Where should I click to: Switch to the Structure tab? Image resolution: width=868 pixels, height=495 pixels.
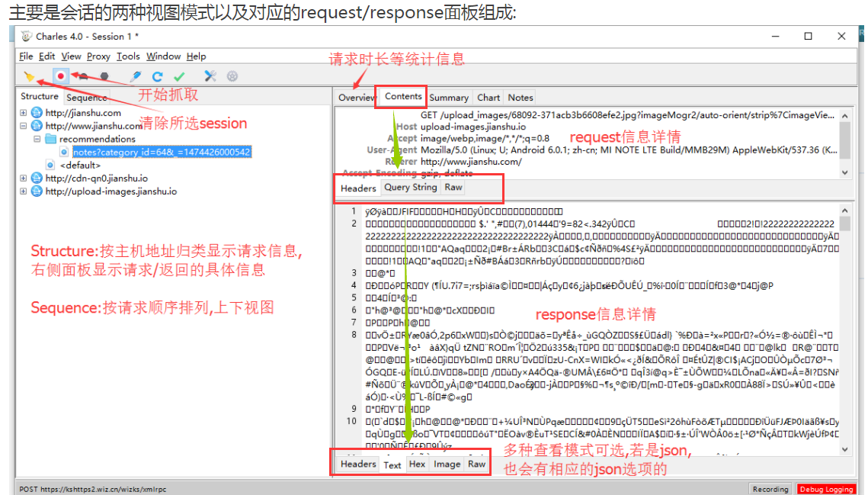[40, 96]
